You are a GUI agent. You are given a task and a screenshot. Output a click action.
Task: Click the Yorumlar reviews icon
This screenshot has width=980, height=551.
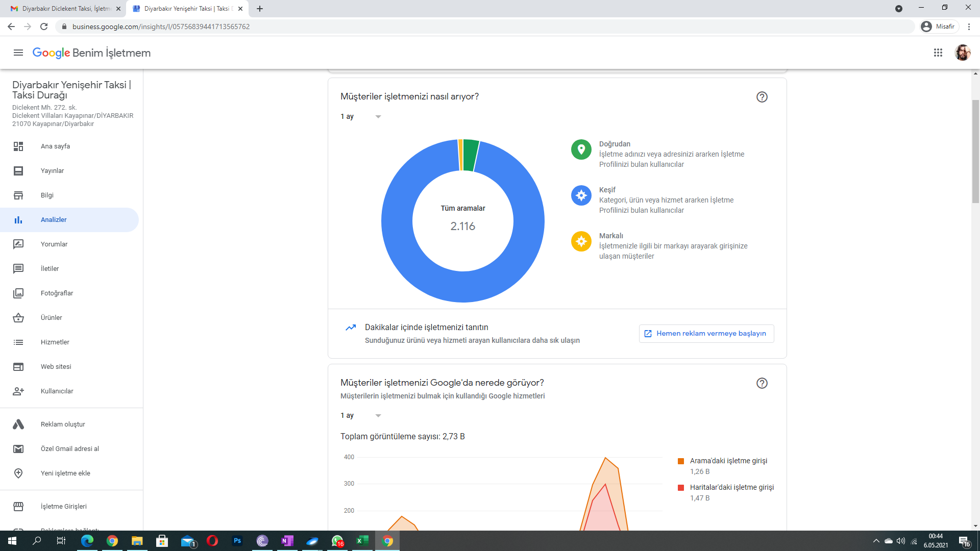[x=18, y=244]
